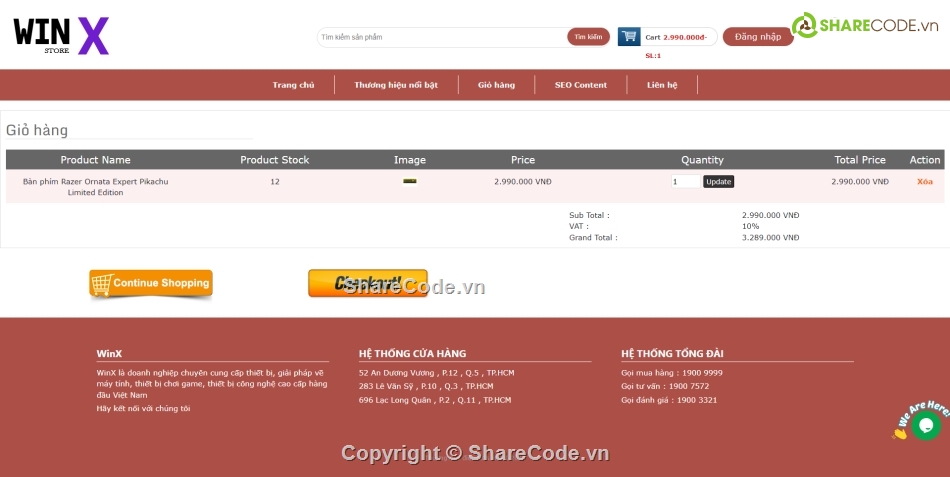Click the product search field
Viewport: 950px width, 477px height.
[442, 37]
